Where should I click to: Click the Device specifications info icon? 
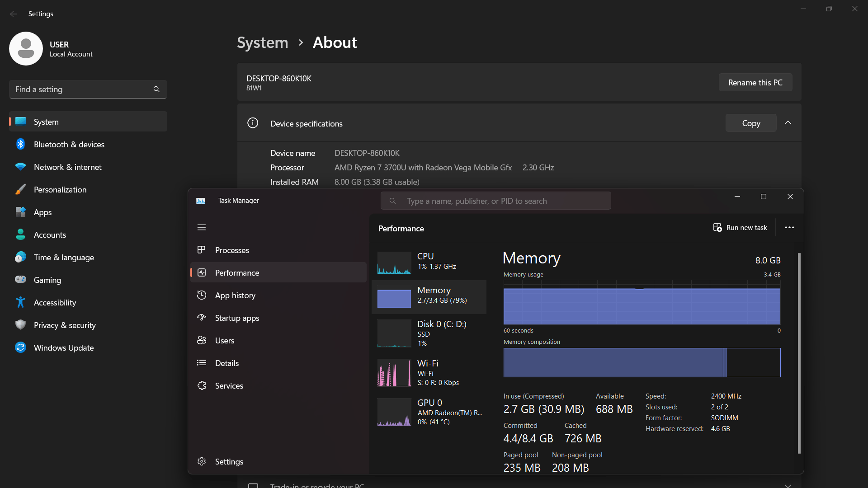(x=253, y=123)
